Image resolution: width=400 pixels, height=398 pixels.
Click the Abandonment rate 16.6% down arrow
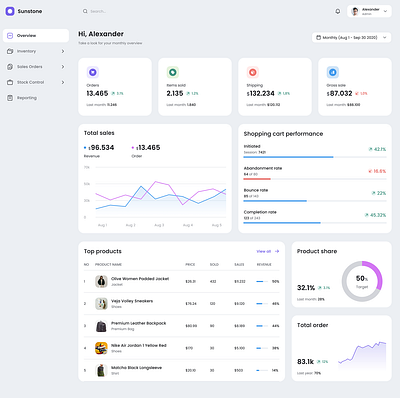370,171
